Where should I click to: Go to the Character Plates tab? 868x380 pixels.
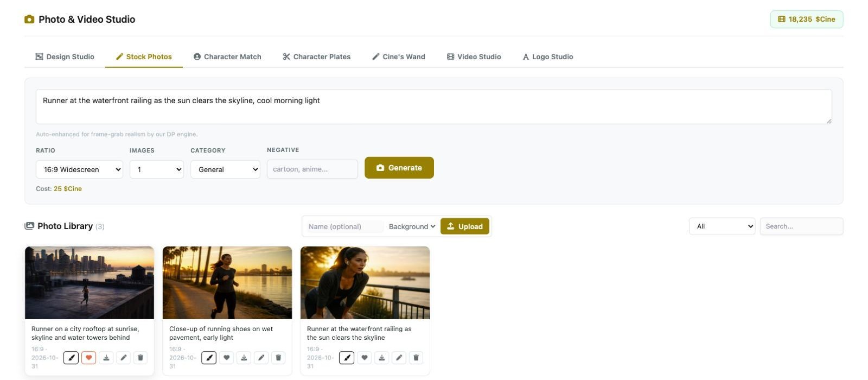tap(317, 56)
